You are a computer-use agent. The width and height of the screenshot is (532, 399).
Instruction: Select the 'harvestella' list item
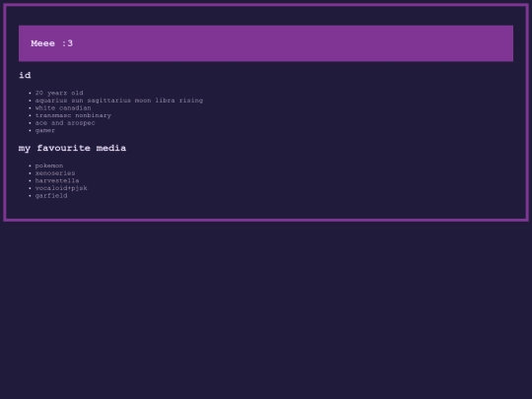[57, 180]
